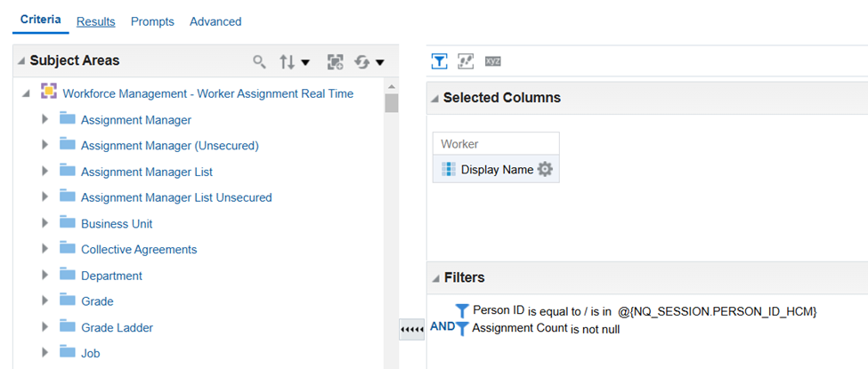868x369 pixels.
Task: Click the Assignment Count filter icon
Action: pos(463,328)
